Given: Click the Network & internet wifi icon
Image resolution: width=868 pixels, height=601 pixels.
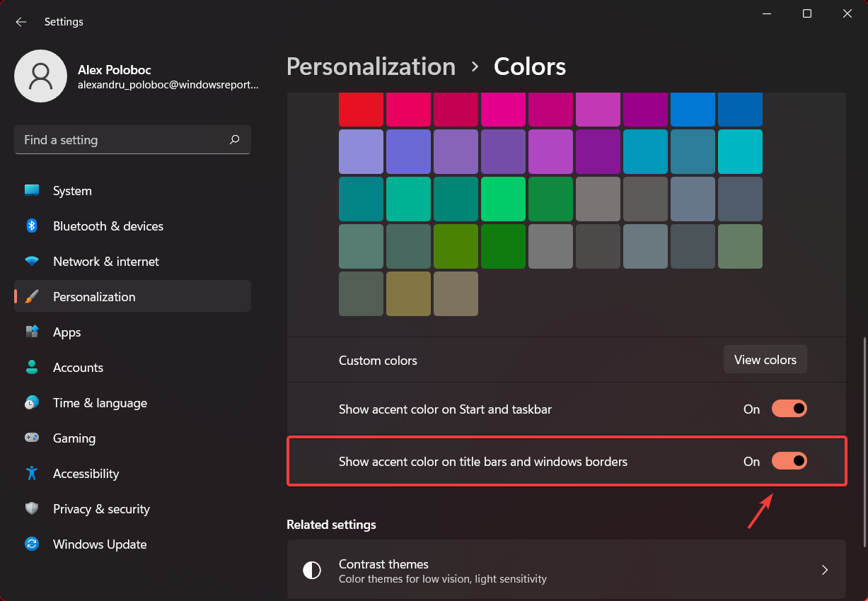Looking at the screenshot, I should click(x=32, y=262).
